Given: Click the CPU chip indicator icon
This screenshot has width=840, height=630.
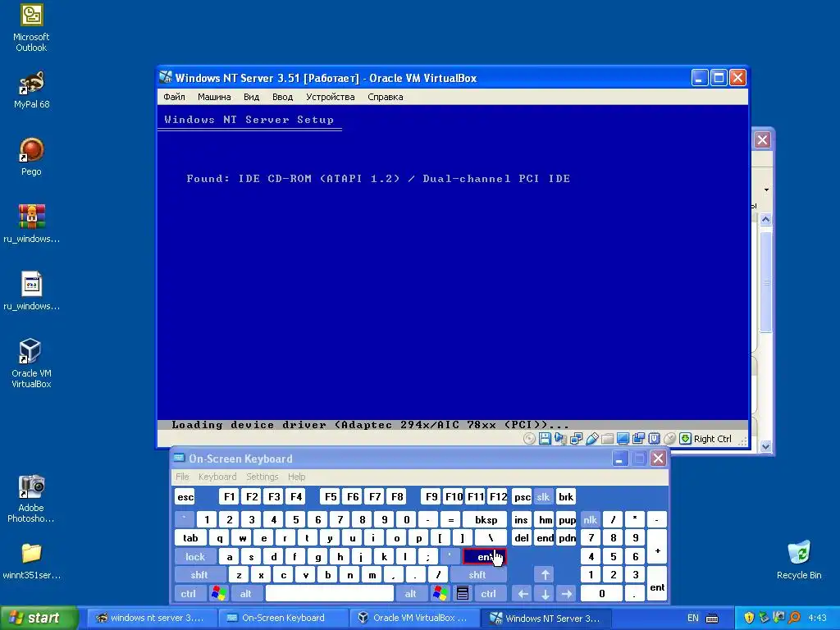Looking at the screenshot, I should [x=654, y=439].
